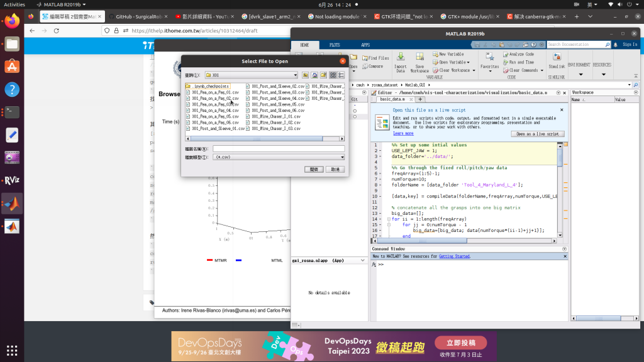Click quick access Save icon
The image size is (644, 362).
pyautogui.click(x=477, y=45)
